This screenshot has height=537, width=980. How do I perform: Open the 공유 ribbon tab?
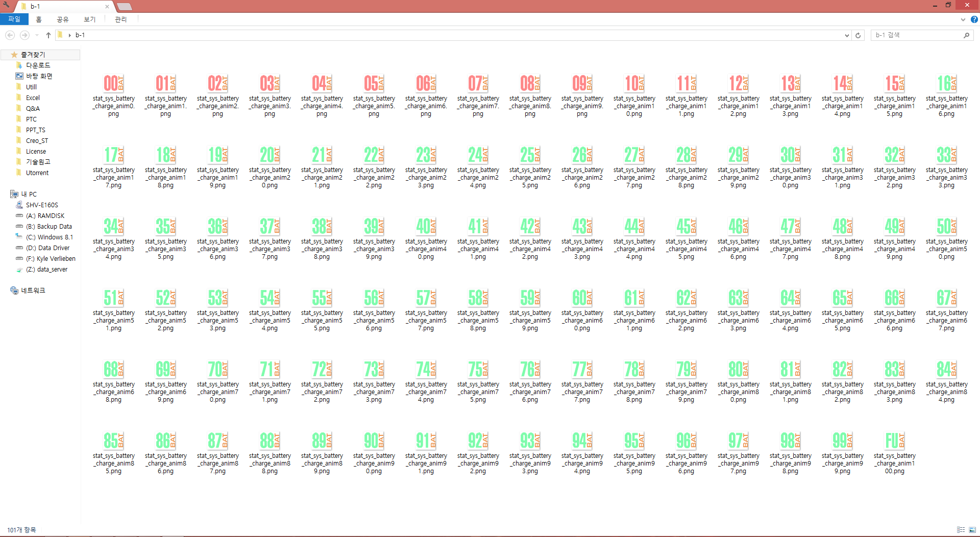63,19
